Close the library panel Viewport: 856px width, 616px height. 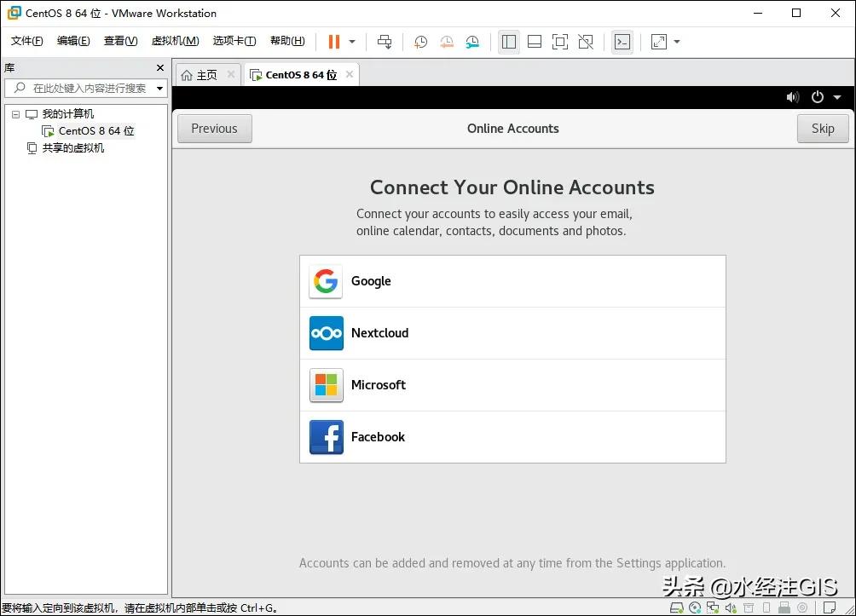point(160,67)
